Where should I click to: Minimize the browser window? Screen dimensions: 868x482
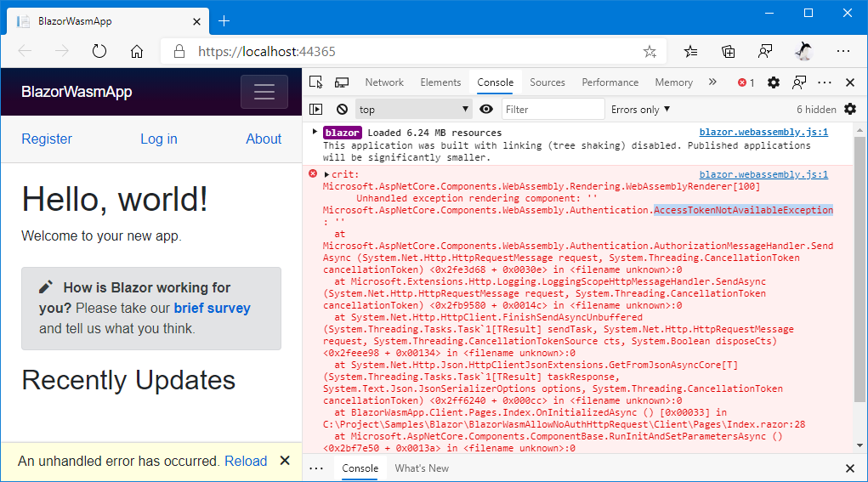point(769,13)
